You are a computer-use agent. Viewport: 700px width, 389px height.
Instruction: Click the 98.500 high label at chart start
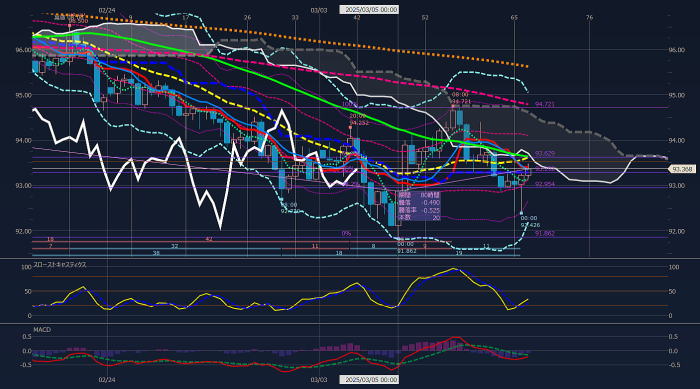pyautogui.click(x=78, y=21)
